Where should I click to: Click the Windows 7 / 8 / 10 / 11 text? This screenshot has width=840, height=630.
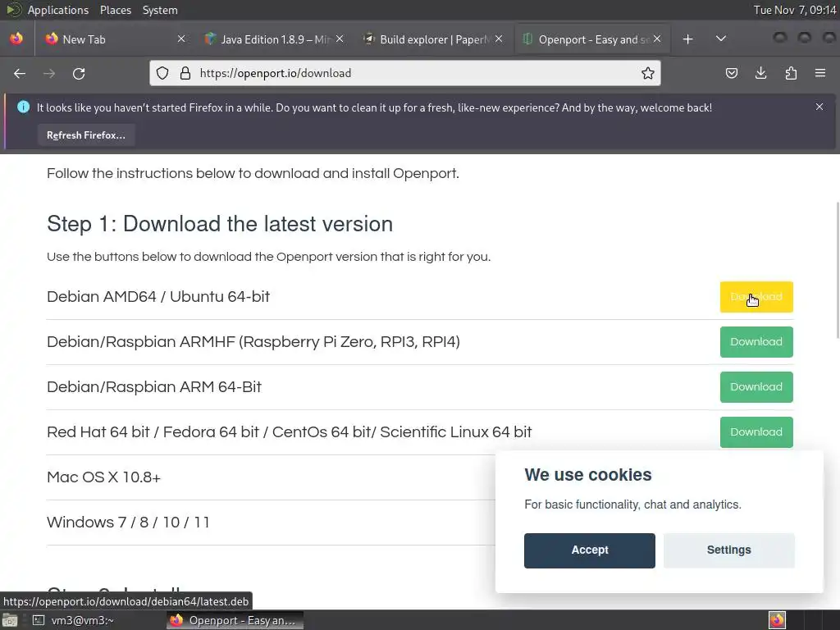[128, 522]
